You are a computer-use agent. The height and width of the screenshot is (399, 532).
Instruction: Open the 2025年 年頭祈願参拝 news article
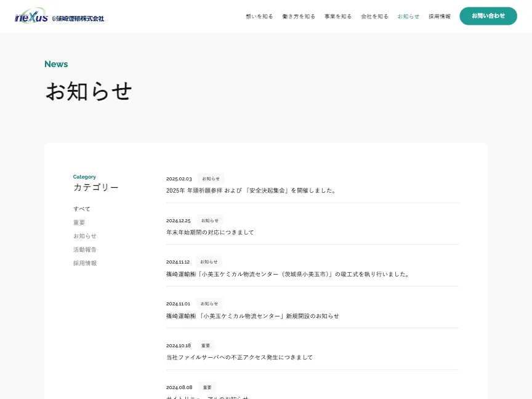coord(251,190)
